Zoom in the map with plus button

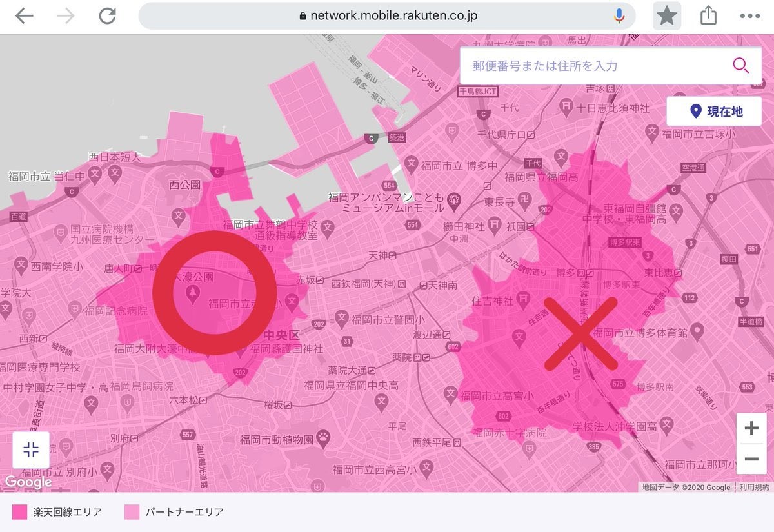751,428
